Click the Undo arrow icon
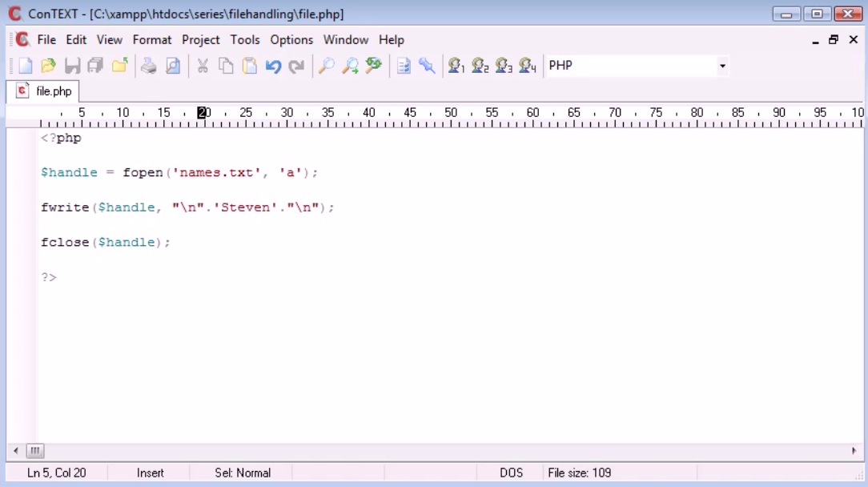868x487 pixels. [274, 66]
